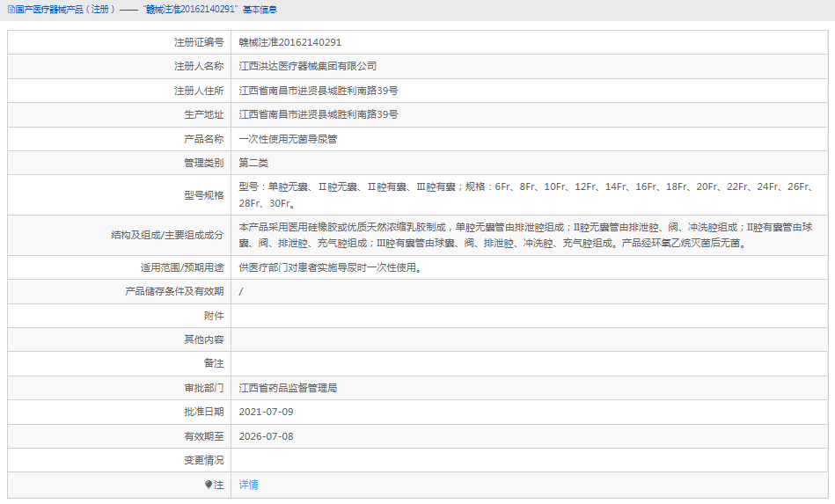Select approval date 2021-07-09

266,412
